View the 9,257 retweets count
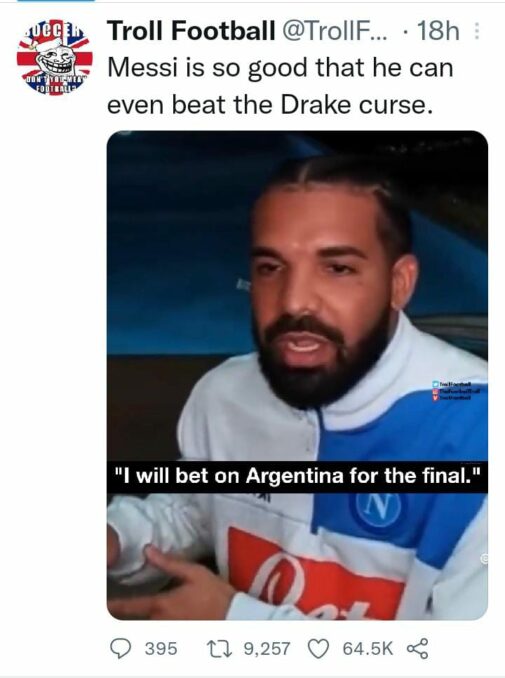The height and width of the screenshot is (678, 505). click(267, 649)
